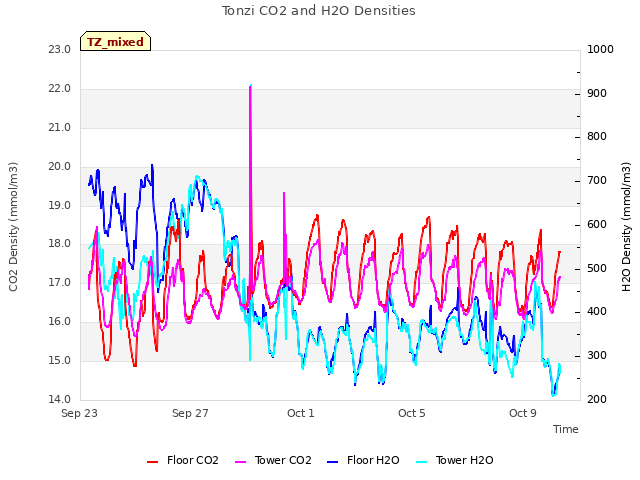Click the 15.0 left axis value

click(60, 360)
